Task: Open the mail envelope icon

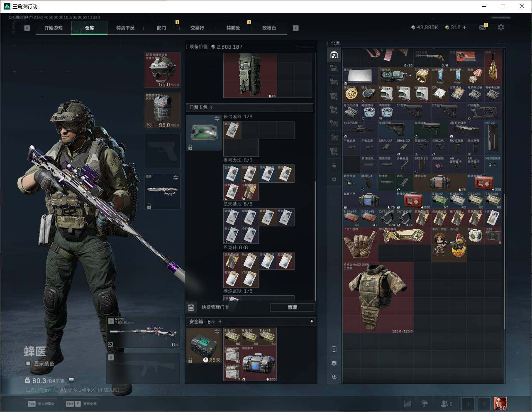Action: point(482,27)
